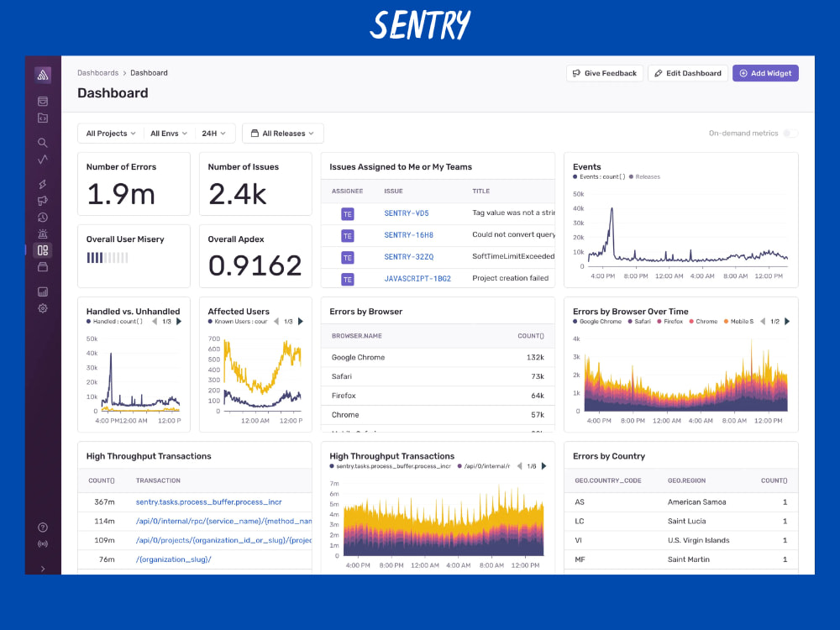Select the Dashboards grid icon in the sidebar

(43, 250)
